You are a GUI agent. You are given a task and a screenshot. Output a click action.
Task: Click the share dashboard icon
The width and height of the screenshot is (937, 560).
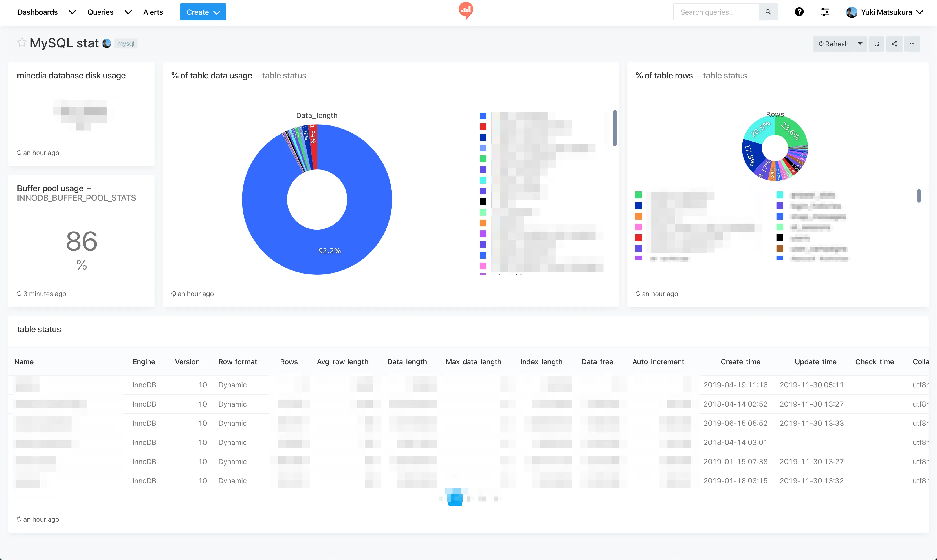pyautogui.click(x=894, y=44)
